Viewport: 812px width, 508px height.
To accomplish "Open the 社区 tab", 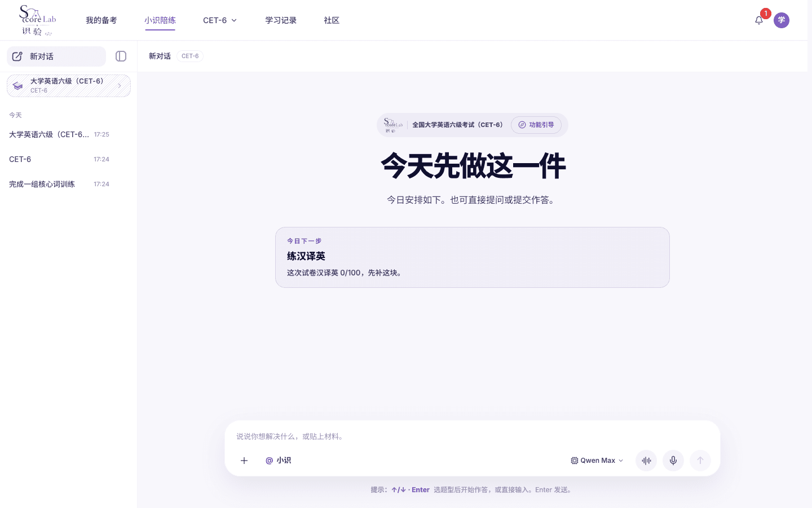I will pos(332,20).
